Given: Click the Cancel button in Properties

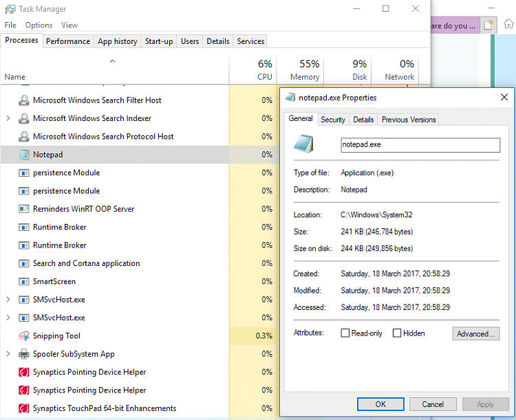Looking at the screenshot, I should [x=433, y=404].
